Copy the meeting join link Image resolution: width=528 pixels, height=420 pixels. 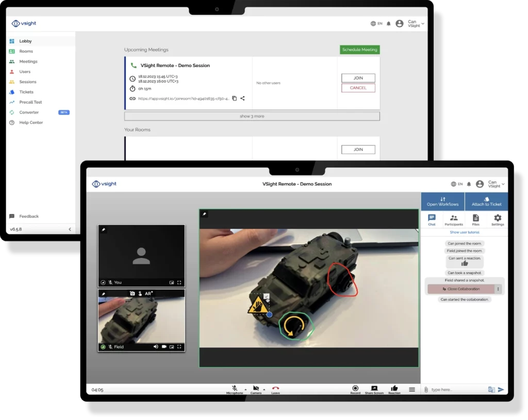[x=235, y=98]
